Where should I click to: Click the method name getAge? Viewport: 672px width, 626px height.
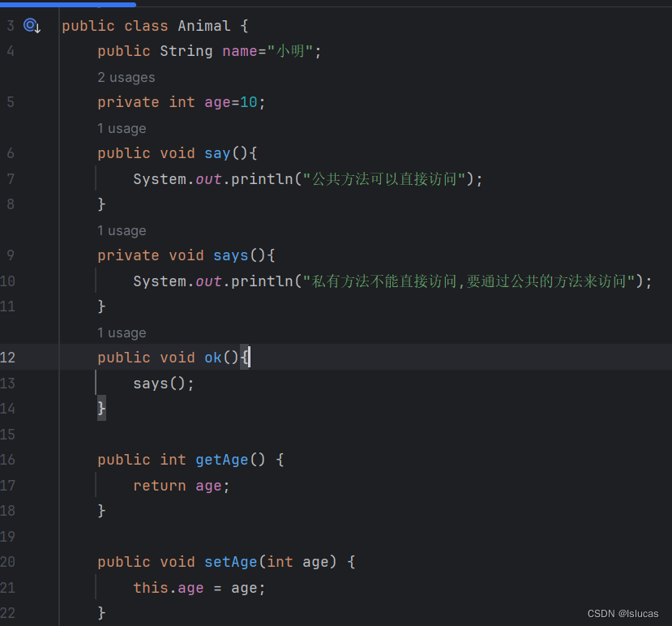click(x=221, y=460)
